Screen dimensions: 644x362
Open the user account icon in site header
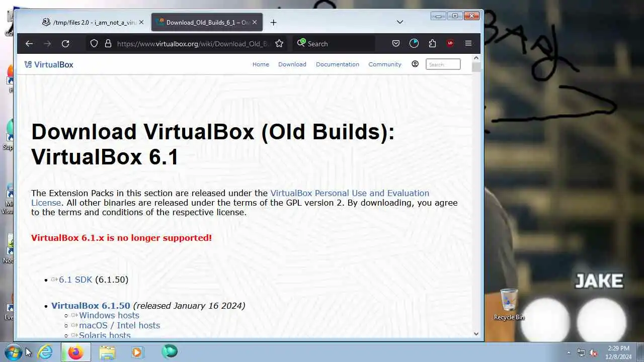(415, 64)
